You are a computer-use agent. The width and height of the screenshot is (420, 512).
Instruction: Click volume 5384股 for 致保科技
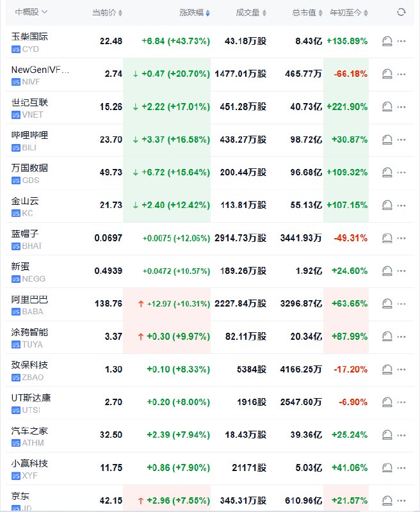(252, 369)
